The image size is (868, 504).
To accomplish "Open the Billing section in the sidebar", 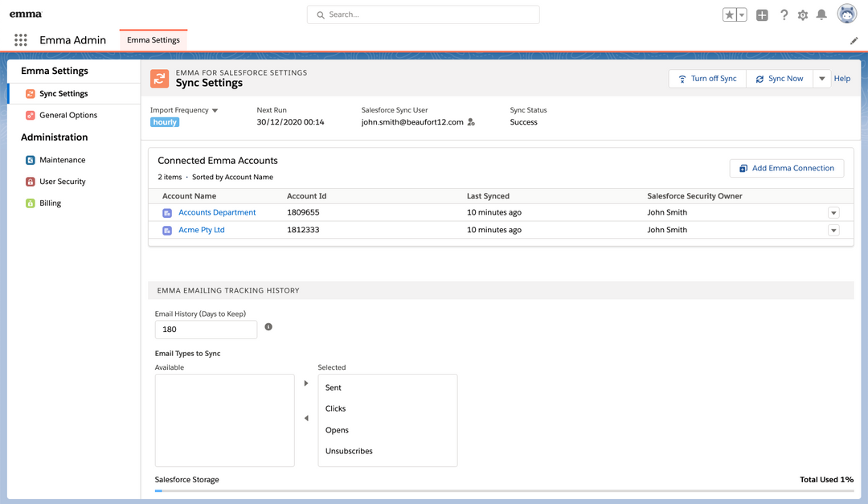I will pos(50,203).
